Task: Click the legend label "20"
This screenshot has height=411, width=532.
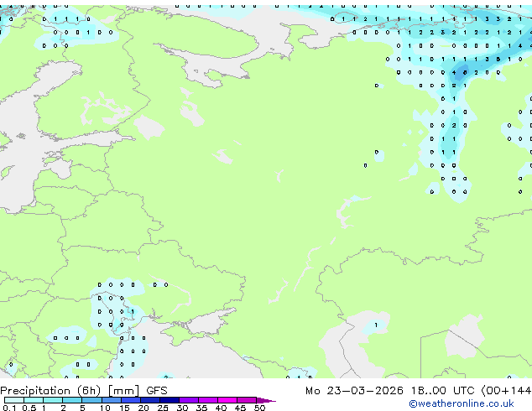Action: click(143, 408)
